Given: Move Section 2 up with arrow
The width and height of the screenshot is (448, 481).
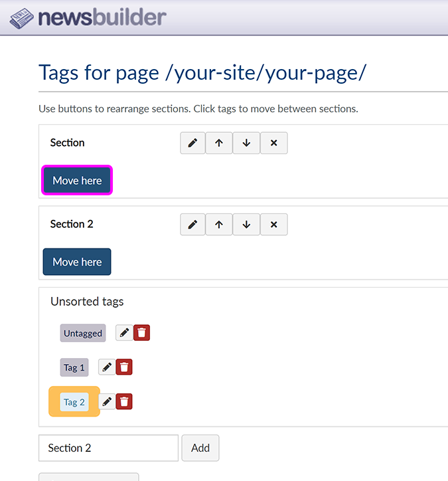Looking at the screenshot, I should tap(219, 225).
